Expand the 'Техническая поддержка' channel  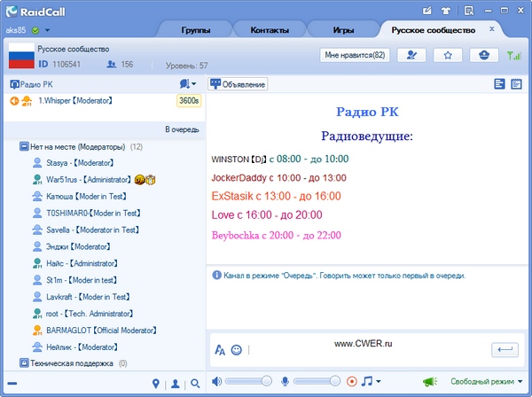click(24, 362)
